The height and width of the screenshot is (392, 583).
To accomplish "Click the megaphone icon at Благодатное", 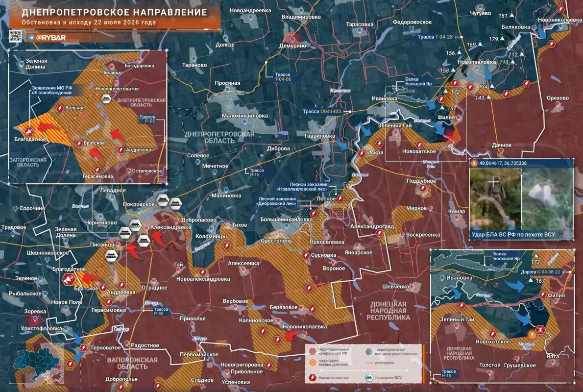I will (69, 279).
